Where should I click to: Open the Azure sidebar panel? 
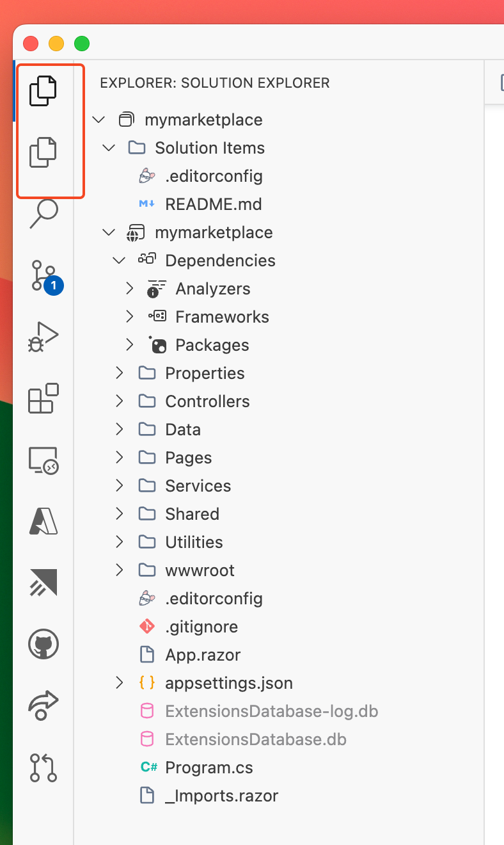pyautogui.click(x=43, y=521)
